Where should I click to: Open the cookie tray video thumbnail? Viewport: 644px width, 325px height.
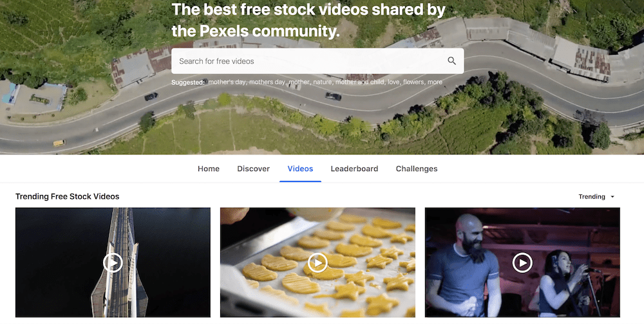(317, 262)
